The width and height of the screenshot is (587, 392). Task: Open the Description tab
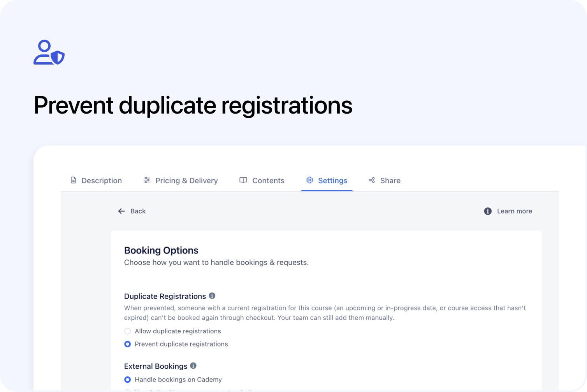[x=96, y=180]
